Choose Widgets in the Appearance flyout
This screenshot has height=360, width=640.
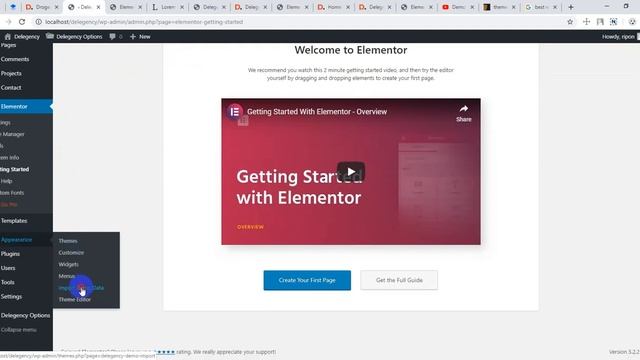[69, 264]
